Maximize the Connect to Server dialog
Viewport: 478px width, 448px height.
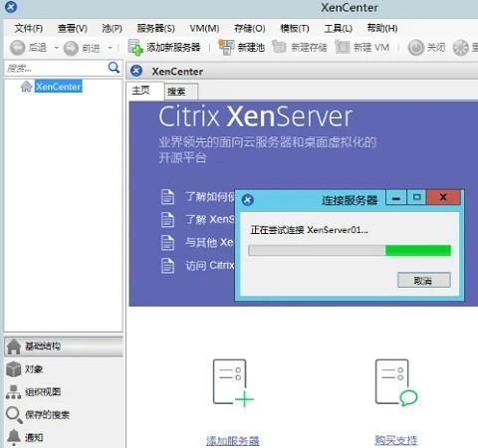point(416,198)
